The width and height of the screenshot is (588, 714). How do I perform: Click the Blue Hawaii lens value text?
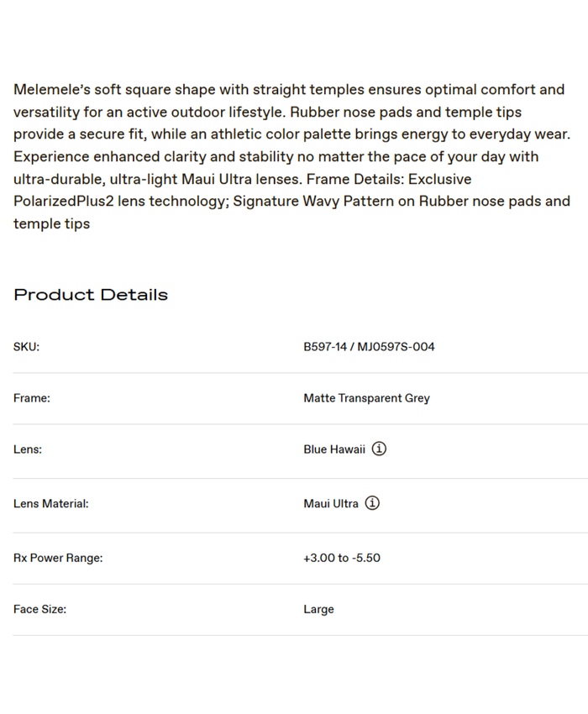point(334,449)
